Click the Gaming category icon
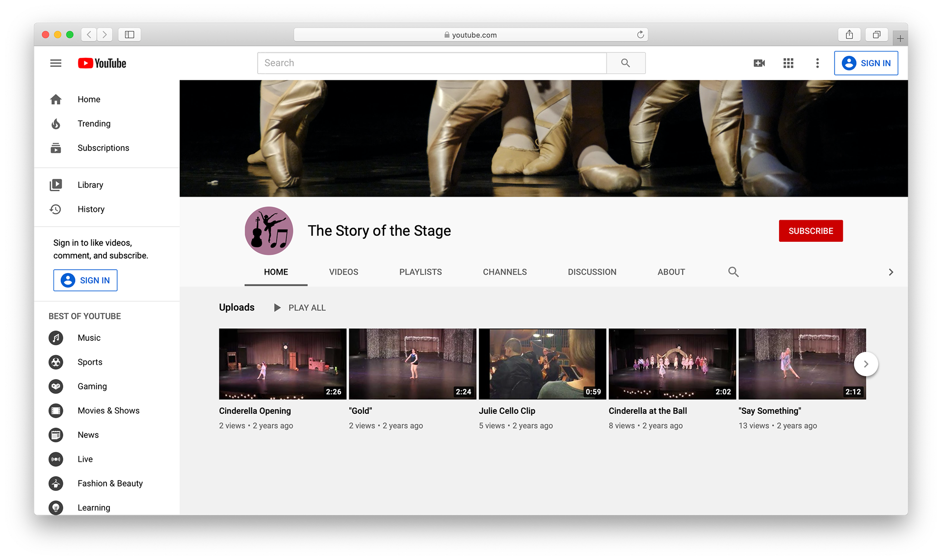This screenshot has height=560, width=942. pyautogui.click(x=56, y=386)
